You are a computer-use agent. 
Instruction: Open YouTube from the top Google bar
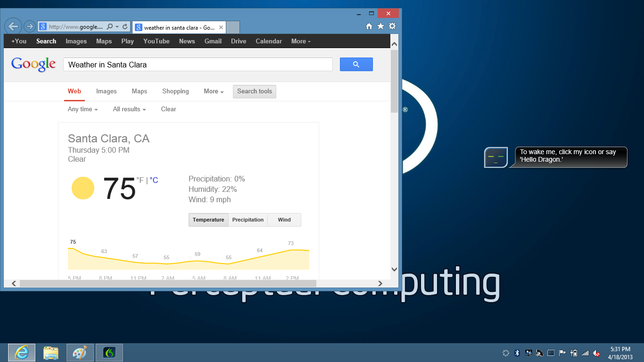tap(156, 41)
